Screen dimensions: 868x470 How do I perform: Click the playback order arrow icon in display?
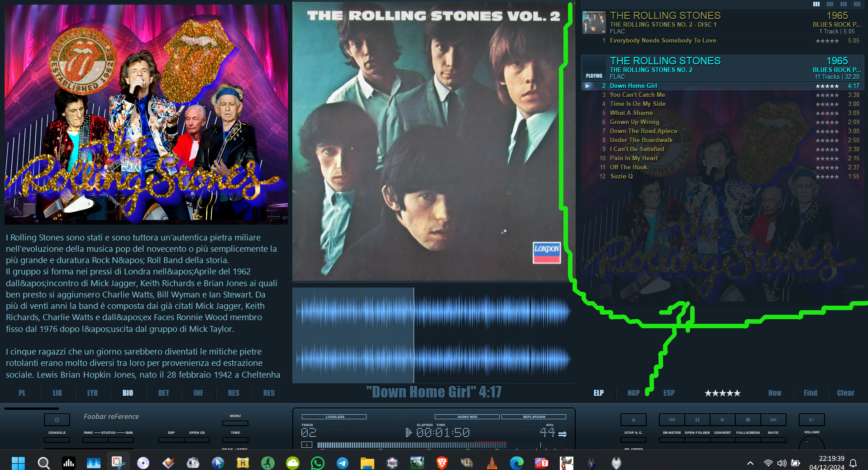click(x=563, y=434)
